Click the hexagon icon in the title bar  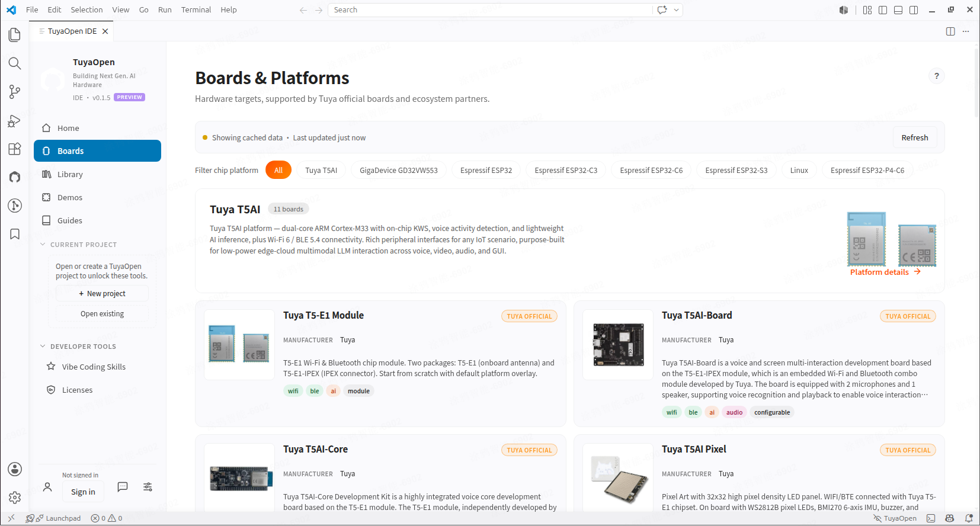(844, 10)
